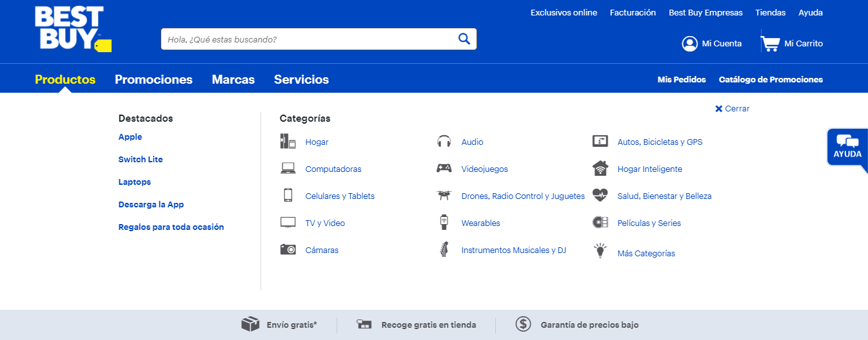Open the Servicios menu
The height and width of the screenshot is (340, 868).
coord(301,80)
